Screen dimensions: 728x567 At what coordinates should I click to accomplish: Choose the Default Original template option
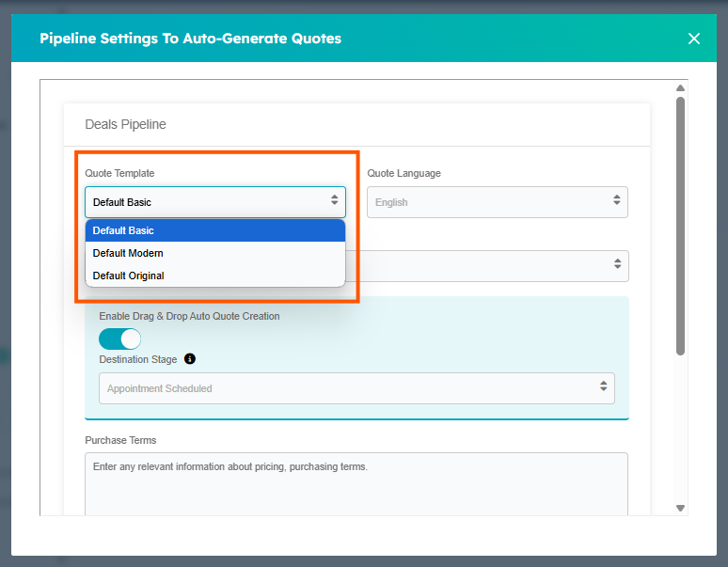point(128,276)
